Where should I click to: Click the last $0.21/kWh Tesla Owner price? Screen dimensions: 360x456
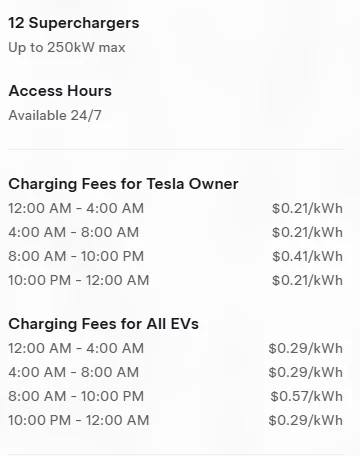(307, 280)
